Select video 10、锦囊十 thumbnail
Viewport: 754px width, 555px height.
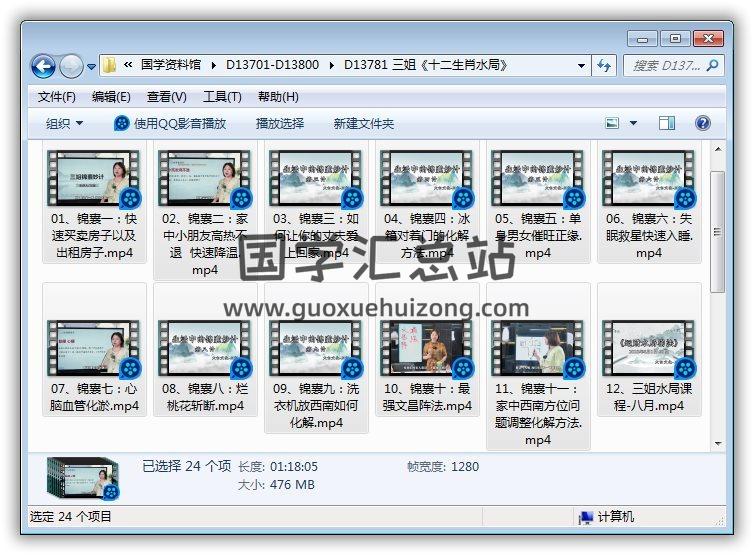427,348
